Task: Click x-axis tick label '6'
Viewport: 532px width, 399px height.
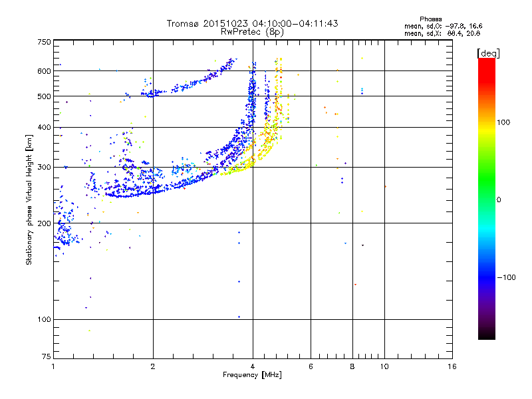Action: click(x=311, y=366)
